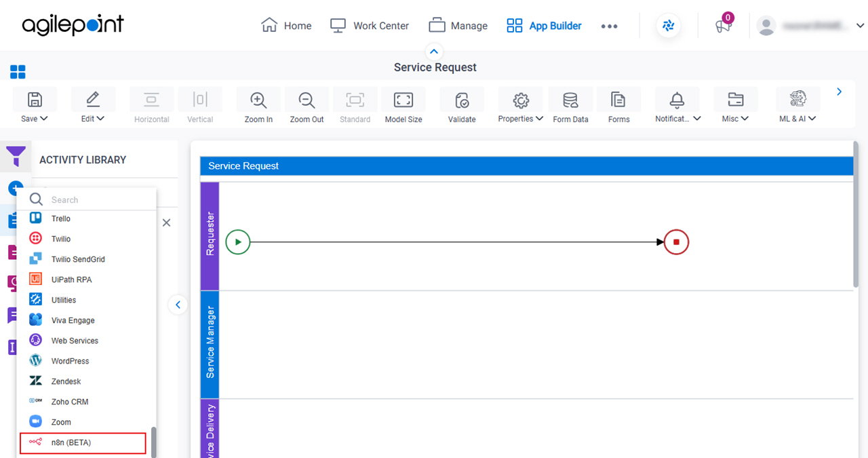Click the Save toolbar icon
The image size is (868, 458).
pos(35,100)
